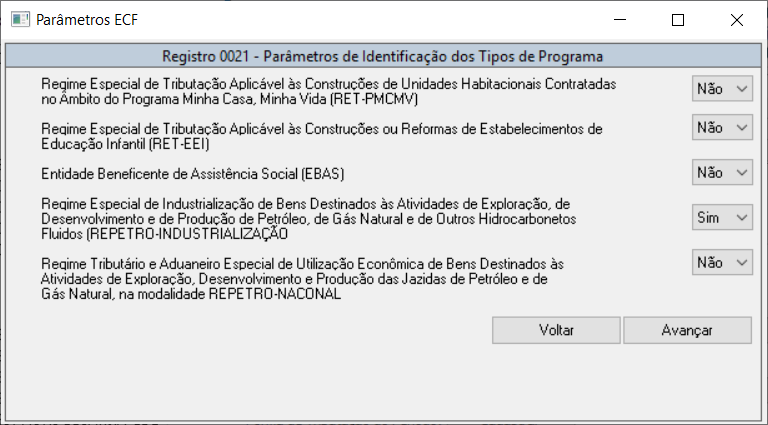
Task: Open the RET-PMCMV Não dropdown
Action: (x=722, y=88)
